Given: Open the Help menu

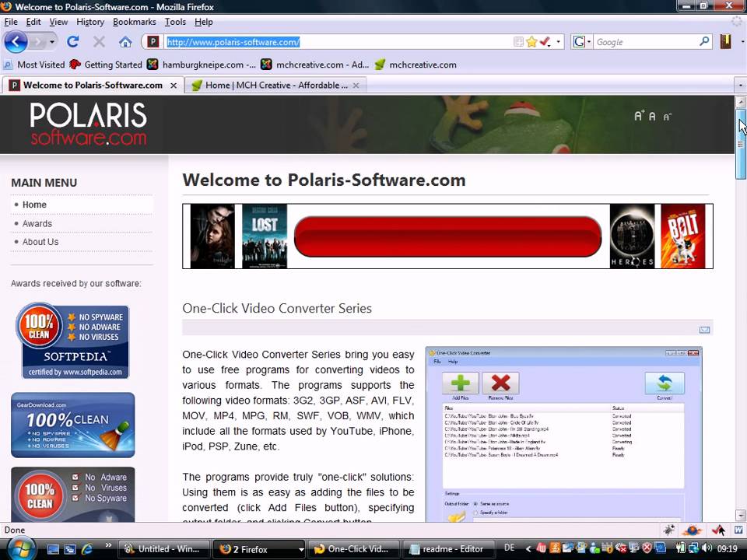Looking at the screenshot, I should 203,22.
